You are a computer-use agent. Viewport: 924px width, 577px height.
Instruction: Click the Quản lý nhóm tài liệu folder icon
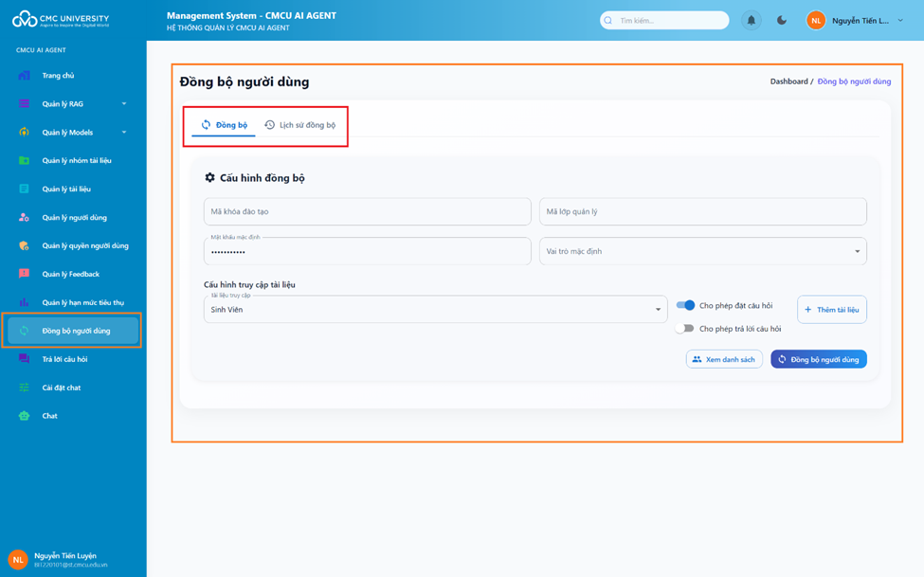click(x=25, y=161)
